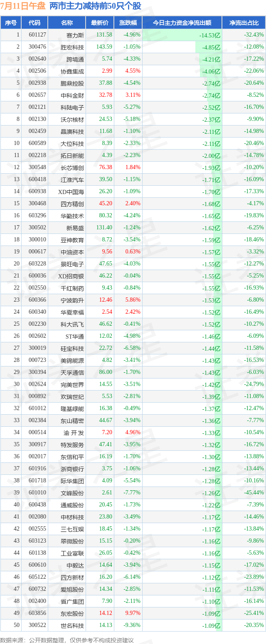Click -45.44% ratio for 文峰股份
The image size is (266, 644).
(254, 493)
